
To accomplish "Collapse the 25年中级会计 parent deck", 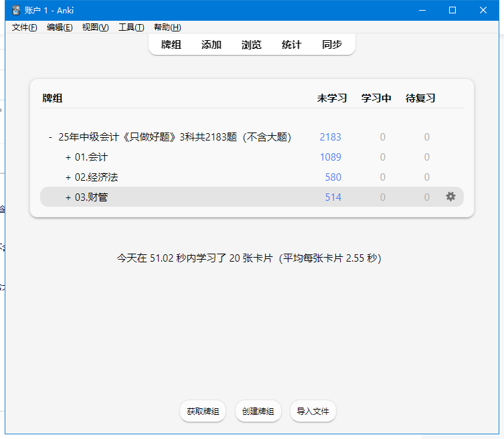I will (x=50, y=137).
